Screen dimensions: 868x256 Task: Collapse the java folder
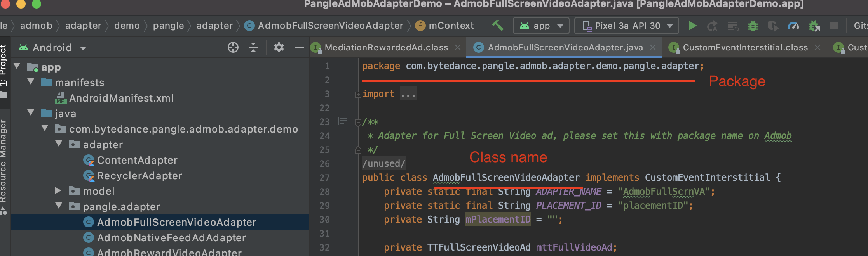(31, 113)
